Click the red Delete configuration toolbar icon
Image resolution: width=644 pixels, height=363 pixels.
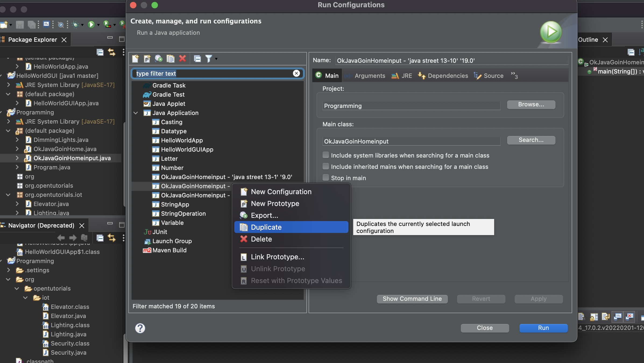(182, 58)
